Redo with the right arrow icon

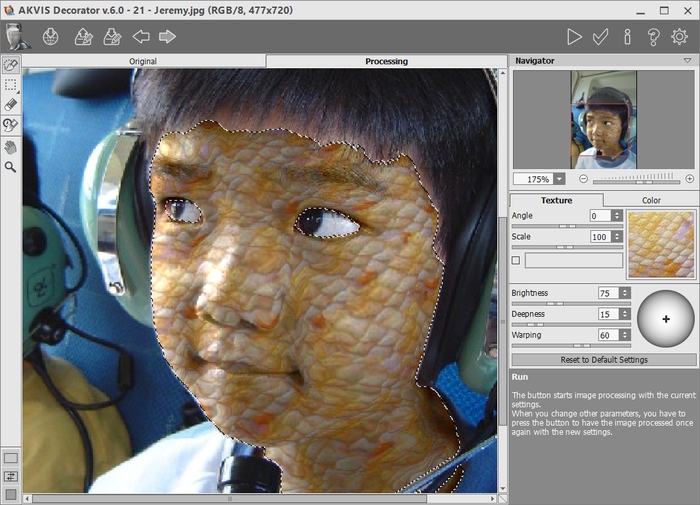click(167, 37)
